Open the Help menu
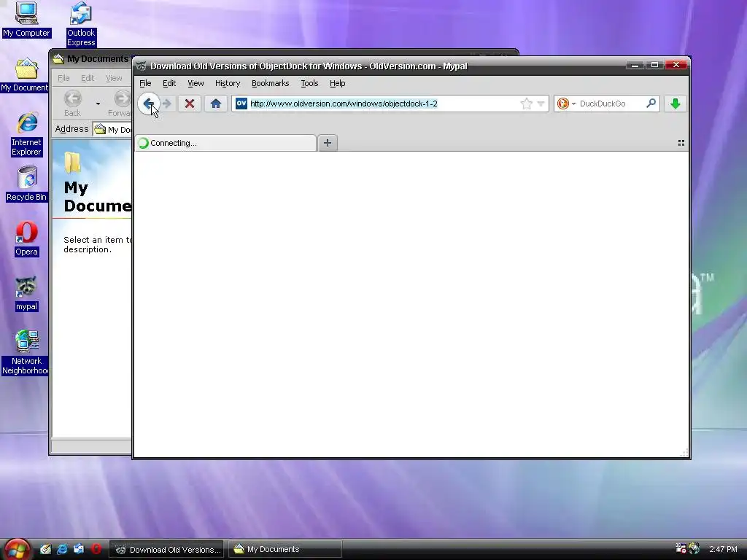747x560 pixels. click(337, 83)
